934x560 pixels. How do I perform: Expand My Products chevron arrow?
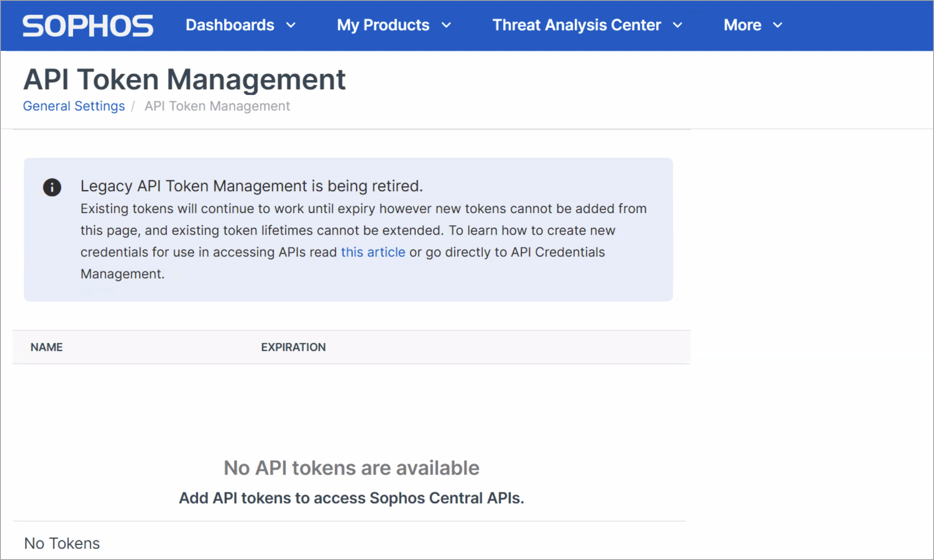(446, 25)
